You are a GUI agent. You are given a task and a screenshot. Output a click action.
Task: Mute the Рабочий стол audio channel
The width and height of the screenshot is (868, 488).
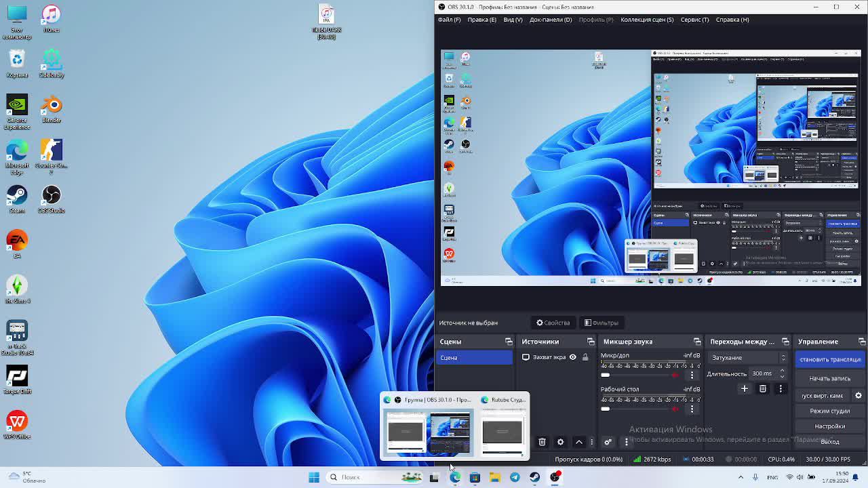pyautogui.click(x=674, y=409)
